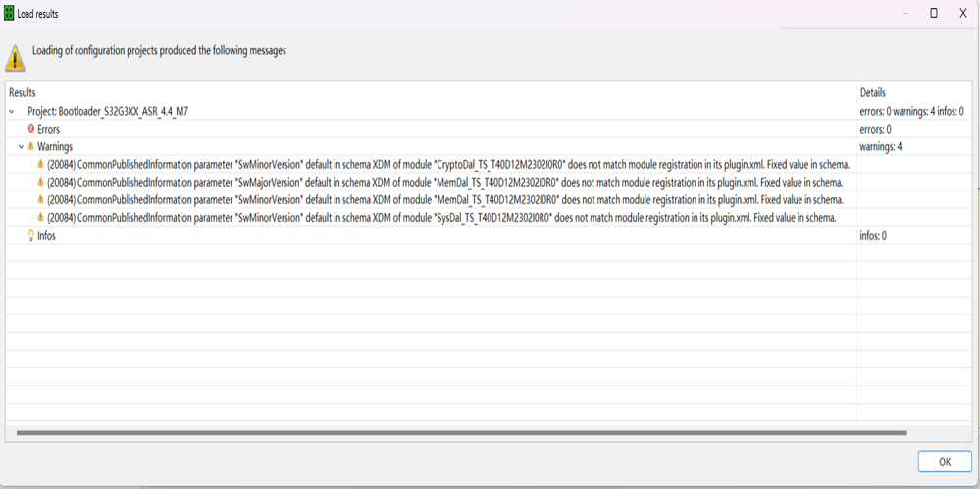This screenshot has height=489, width=980.
Task: Select the SysDal SwMinorVersion warning message
Action: [441, 218]
